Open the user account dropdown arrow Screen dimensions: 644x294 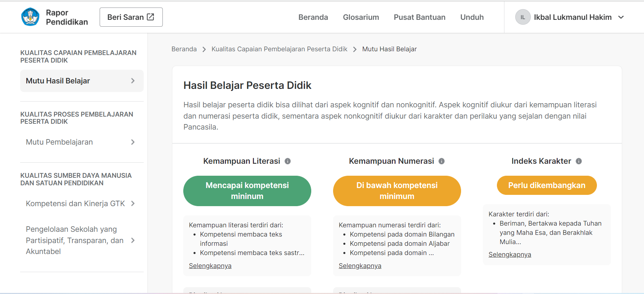(x=621, y=17)
